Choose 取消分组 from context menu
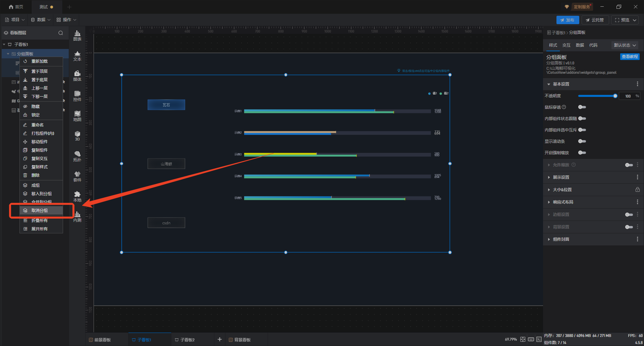 point(40,211)
